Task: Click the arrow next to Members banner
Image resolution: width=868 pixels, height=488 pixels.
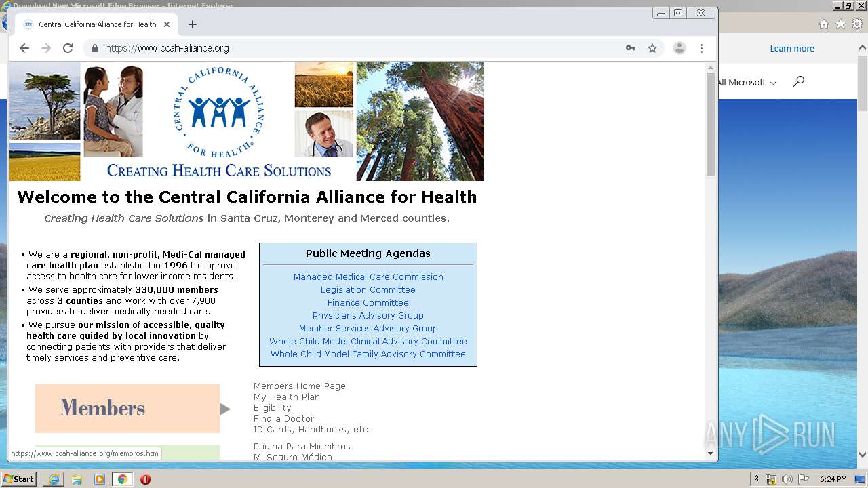Action: click(225, 409)
